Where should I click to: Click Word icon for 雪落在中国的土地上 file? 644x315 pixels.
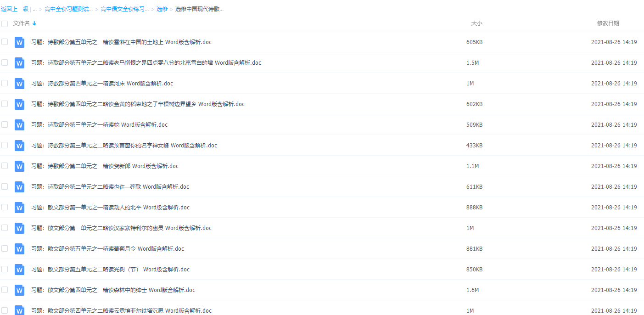click(19, 42)
